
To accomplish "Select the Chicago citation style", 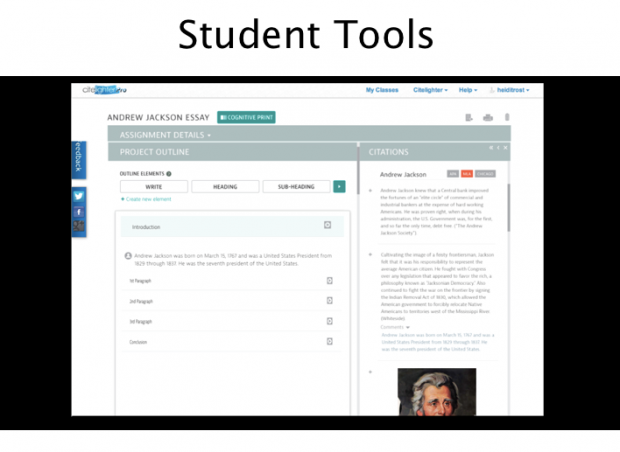I will (485, 173).
